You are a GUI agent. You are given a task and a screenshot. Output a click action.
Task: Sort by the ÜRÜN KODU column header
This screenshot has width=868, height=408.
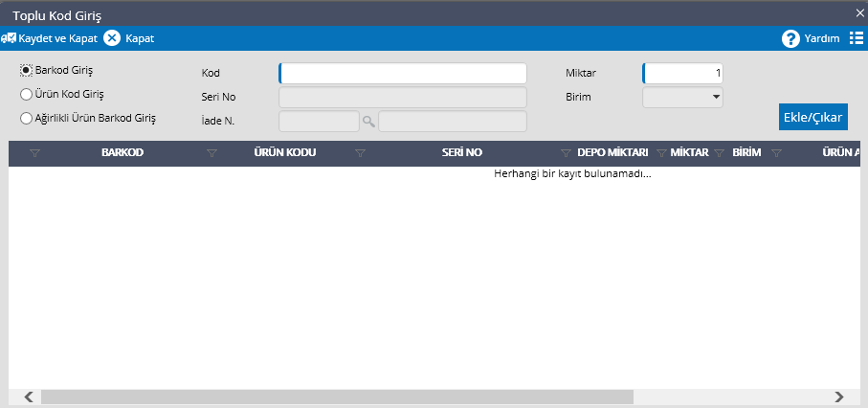284,153
